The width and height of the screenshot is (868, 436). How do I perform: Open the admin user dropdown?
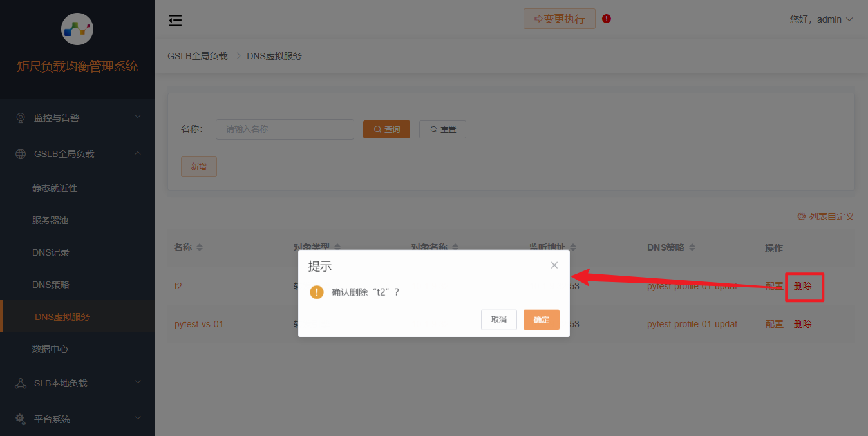click(x=821, y=19)
